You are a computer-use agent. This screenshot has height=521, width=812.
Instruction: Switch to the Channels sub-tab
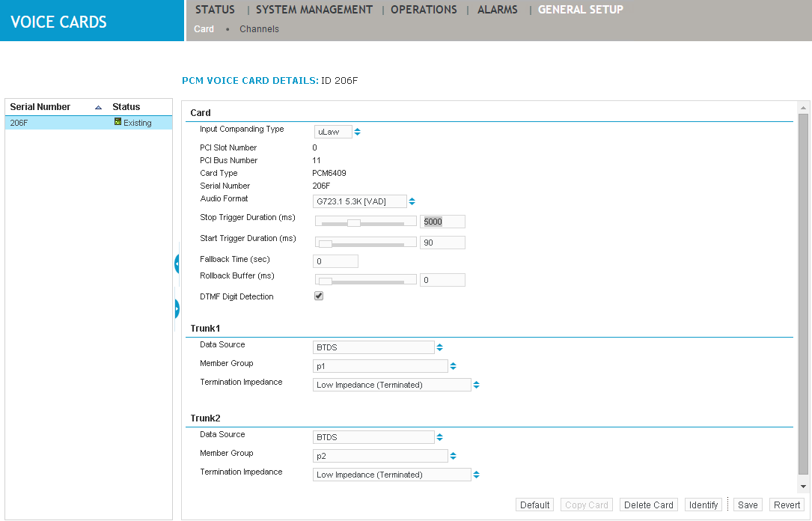coord(259,29)
